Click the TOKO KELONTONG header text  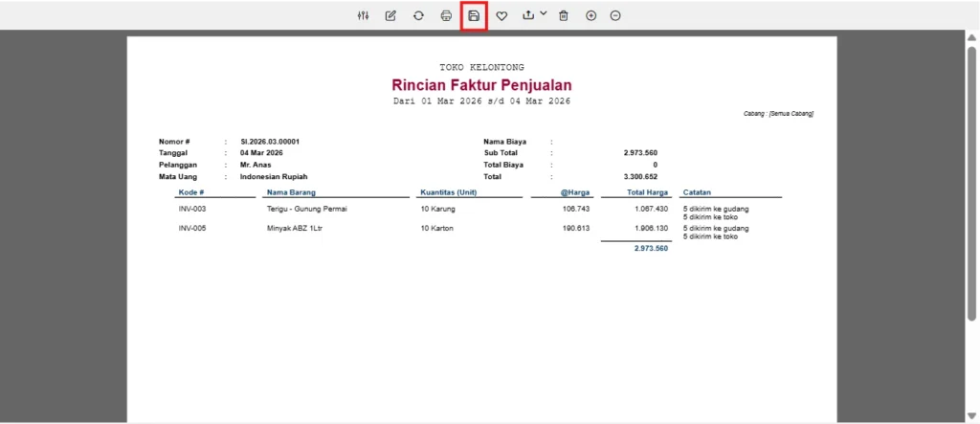481,67
